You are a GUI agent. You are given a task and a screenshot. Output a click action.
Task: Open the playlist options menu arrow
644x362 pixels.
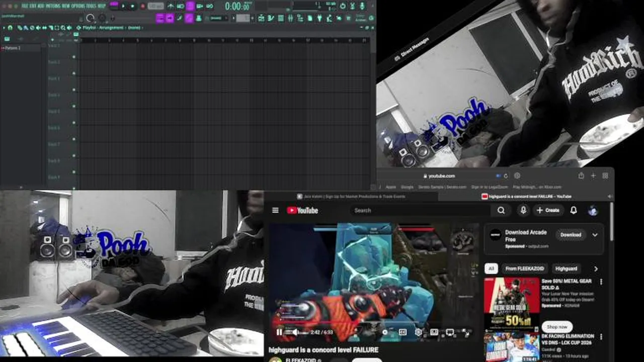click(x=4, y=28)
